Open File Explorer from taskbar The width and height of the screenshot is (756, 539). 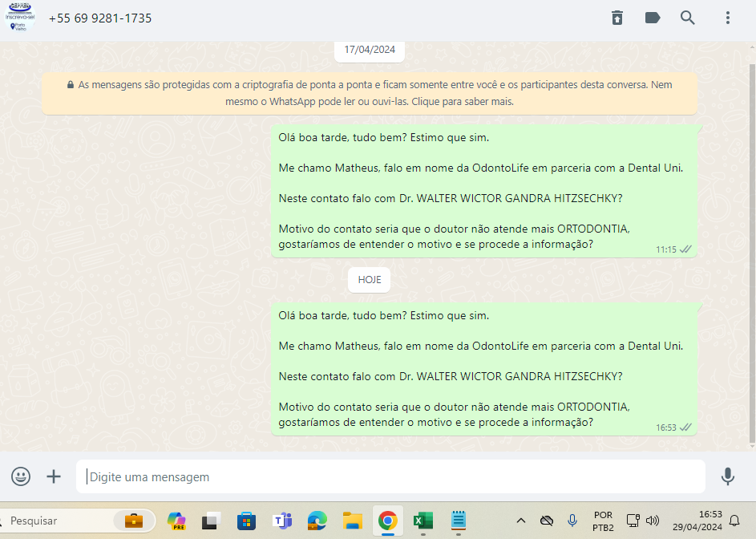click(353, 521)
